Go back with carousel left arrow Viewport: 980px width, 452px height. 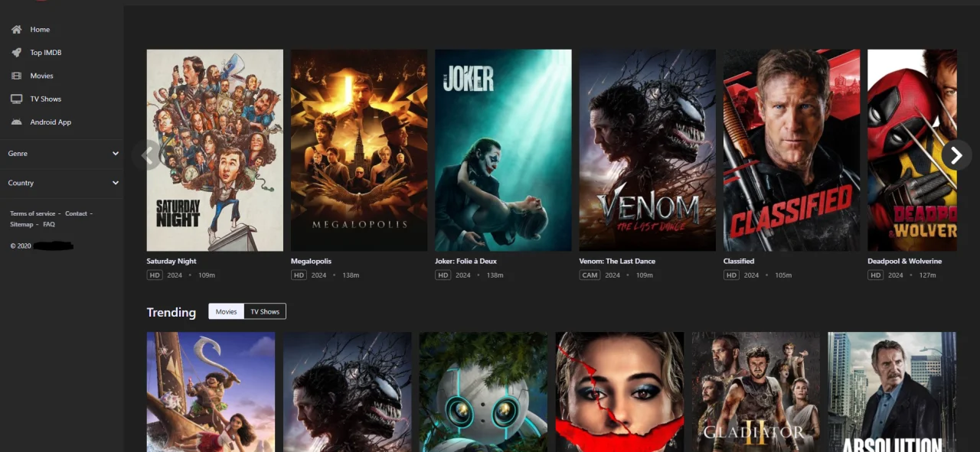[147, 155]
